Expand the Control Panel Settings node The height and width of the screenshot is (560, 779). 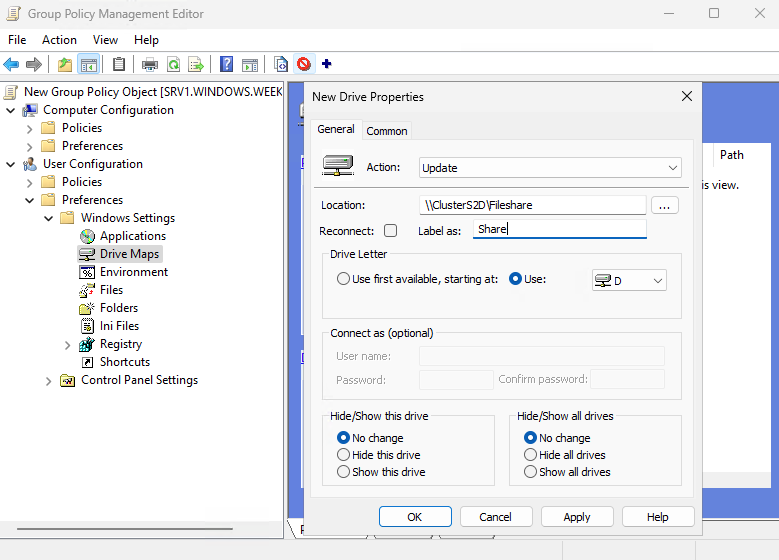click(48, 381)
